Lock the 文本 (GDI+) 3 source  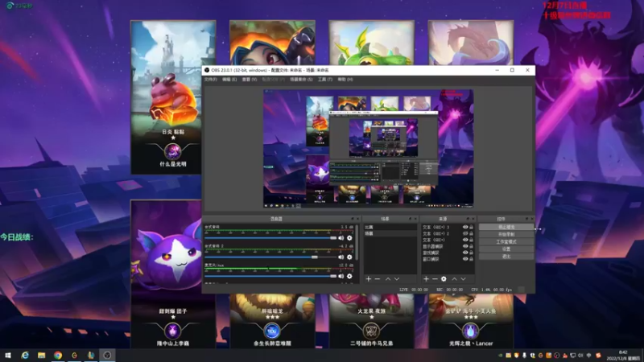coord(471,227)
